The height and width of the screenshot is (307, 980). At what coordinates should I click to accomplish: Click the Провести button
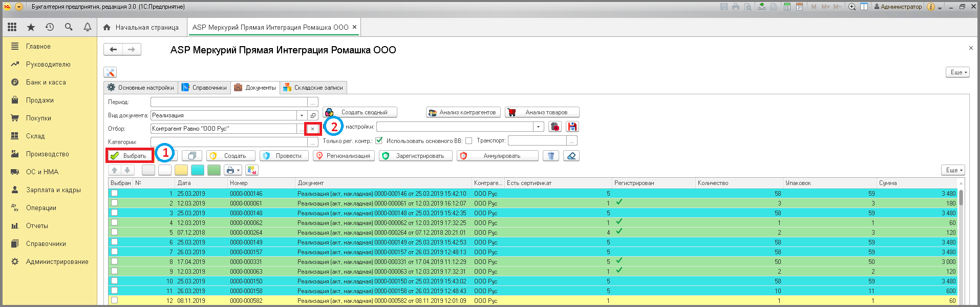coord(284,156)
